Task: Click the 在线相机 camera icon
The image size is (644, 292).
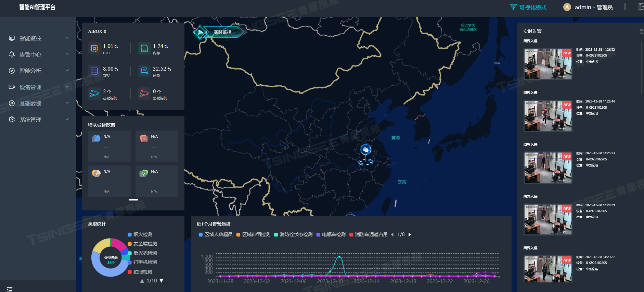Action: (x=94, y=94)
